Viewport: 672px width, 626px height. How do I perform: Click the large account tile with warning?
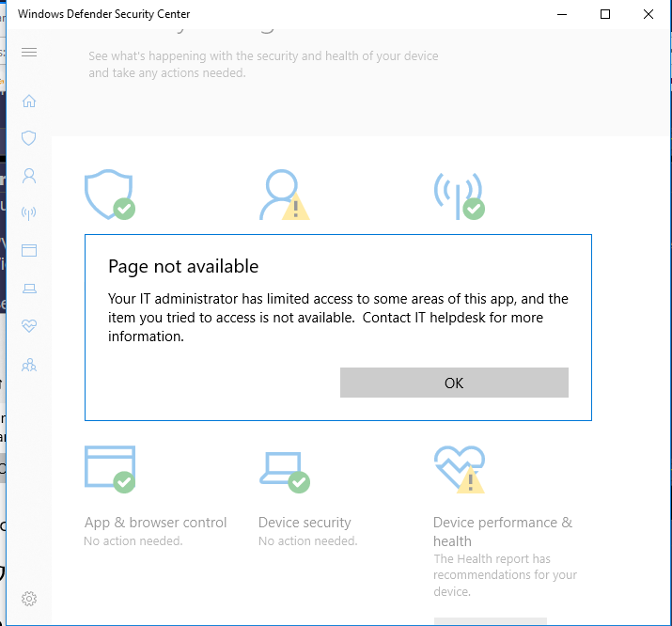click(284, 195)
